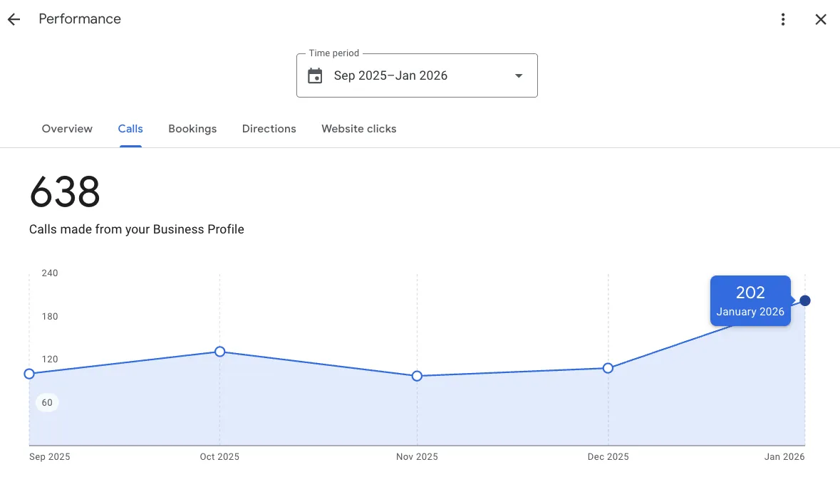Screen dimensions: 840x504
Task: Click the 638 total calls number
Action: [65, 192]
